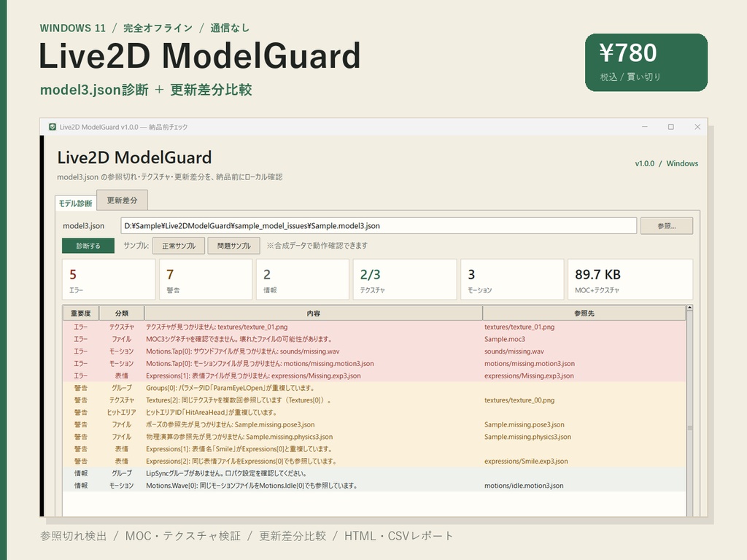Sort by the 分類 column header
This screenshot has height=560, width=747.
coord(122,314)
